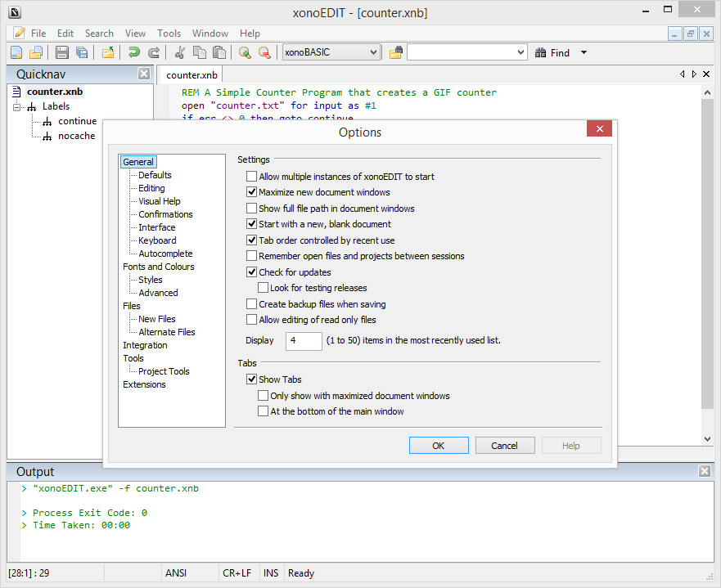
Task: Close the Options dialog with red X
Action: click(x=599, y=128)
